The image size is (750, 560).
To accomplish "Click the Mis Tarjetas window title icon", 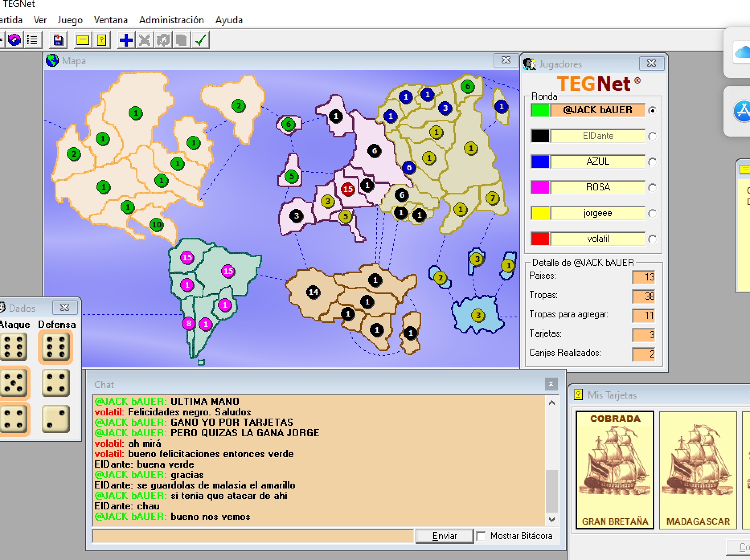I will click(x=578, y=395).
